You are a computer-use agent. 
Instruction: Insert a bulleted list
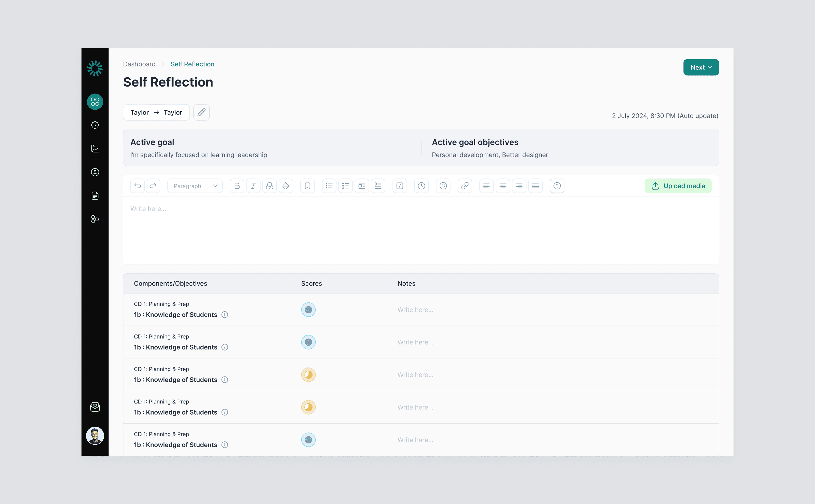[x=329, y=186]
